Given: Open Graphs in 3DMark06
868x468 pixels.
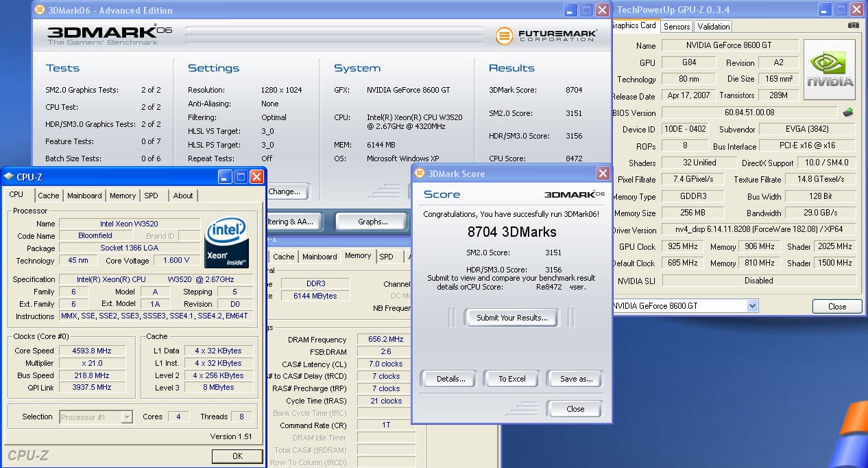Looking at the screenshot, I should pos(372,222).
